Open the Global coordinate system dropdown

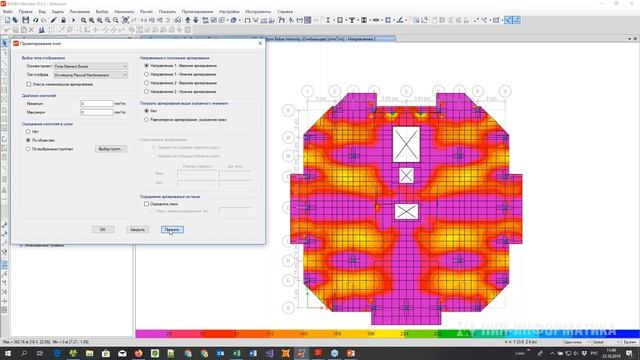(x=606, y=342)
